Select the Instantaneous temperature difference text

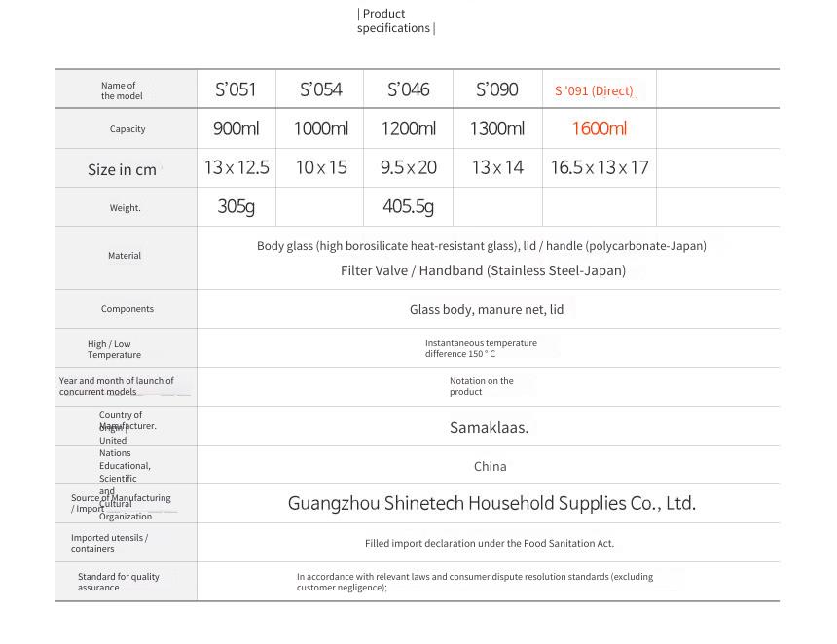pyautogui.click(x=481, y=348)
